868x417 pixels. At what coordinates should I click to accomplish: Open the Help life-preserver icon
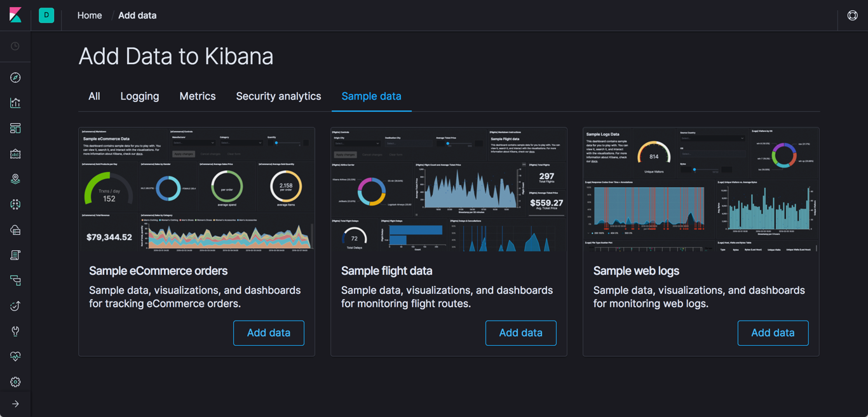point(852,15)
